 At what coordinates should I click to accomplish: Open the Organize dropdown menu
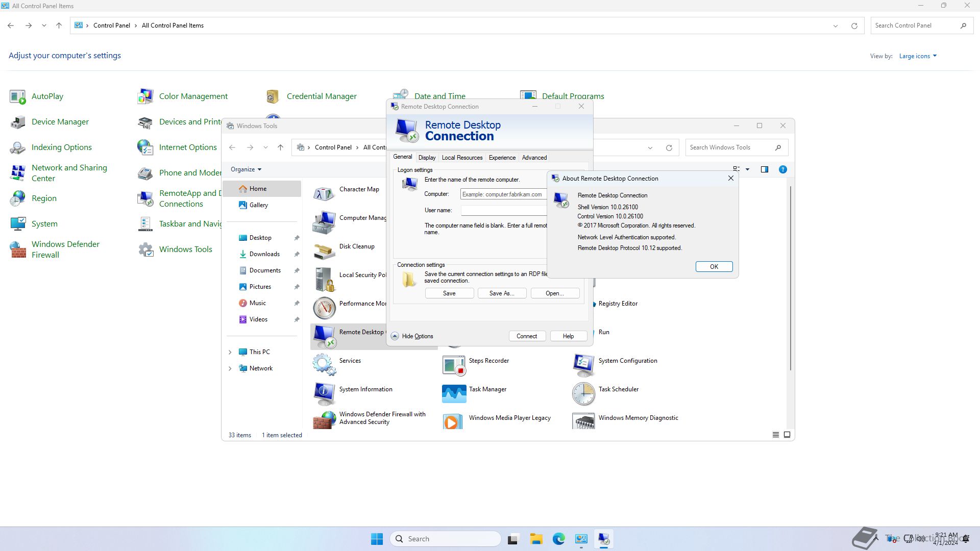pos(246,169)
